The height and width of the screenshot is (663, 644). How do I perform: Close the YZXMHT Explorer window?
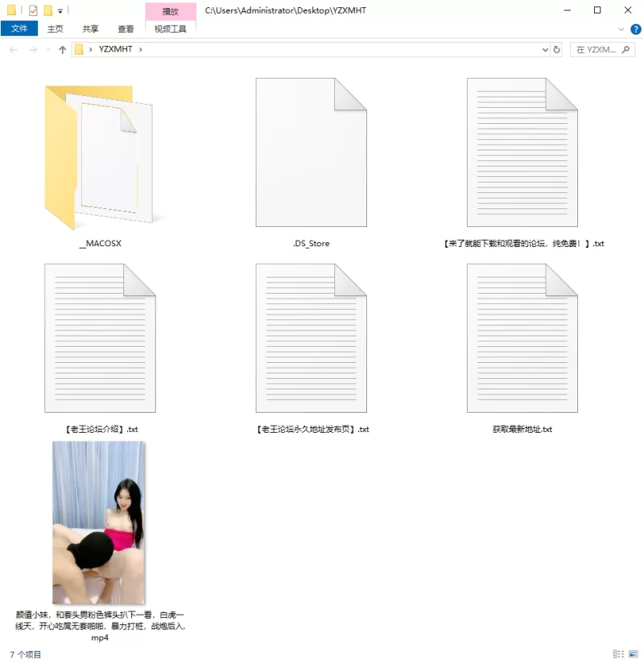pos(628,10)
